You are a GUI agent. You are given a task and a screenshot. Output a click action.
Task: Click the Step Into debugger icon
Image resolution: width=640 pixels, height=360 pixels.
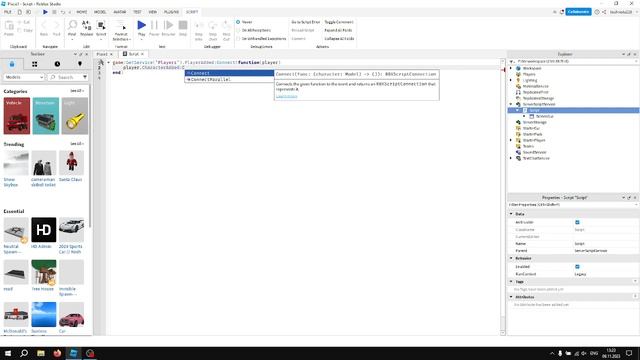pos(199,26)
